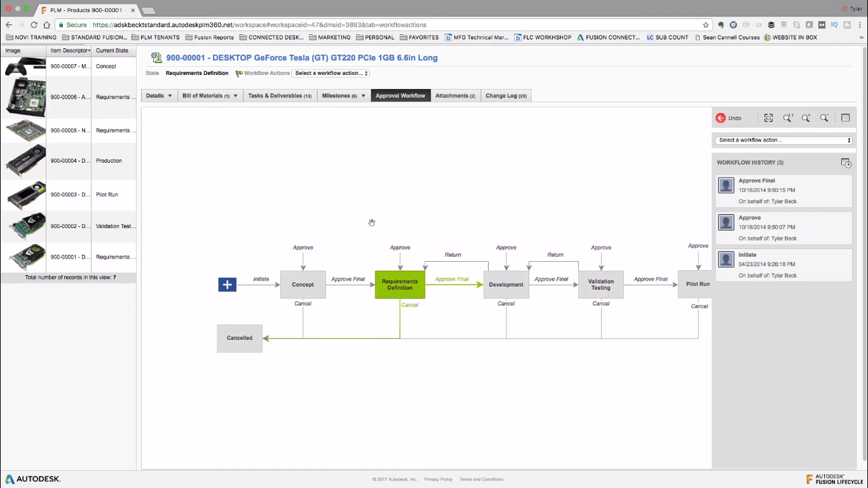Image resolution: width=868 pixels, height=488 pixels.
Task: Click the Skype extension icon
Action: [797, 25]
